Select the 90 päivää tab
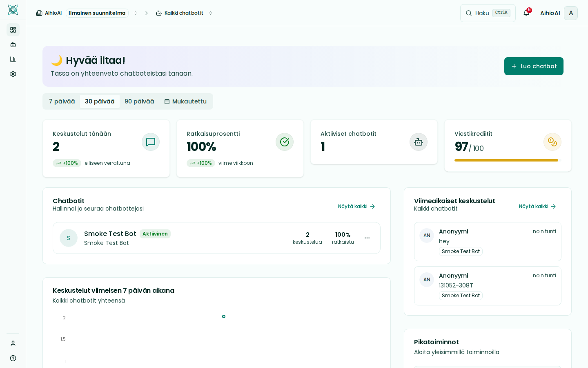The image size is (588, 368). point(139,101)
